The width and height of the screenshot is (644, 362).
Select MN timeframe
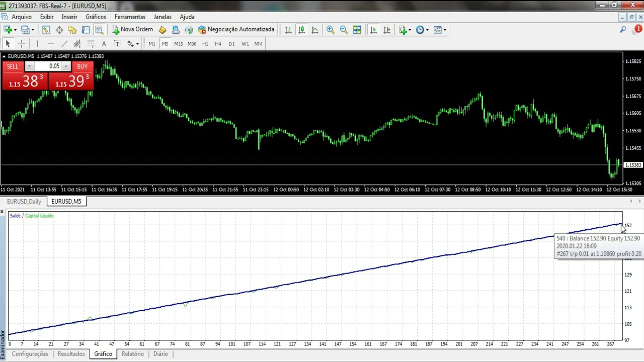click(258, 44)
